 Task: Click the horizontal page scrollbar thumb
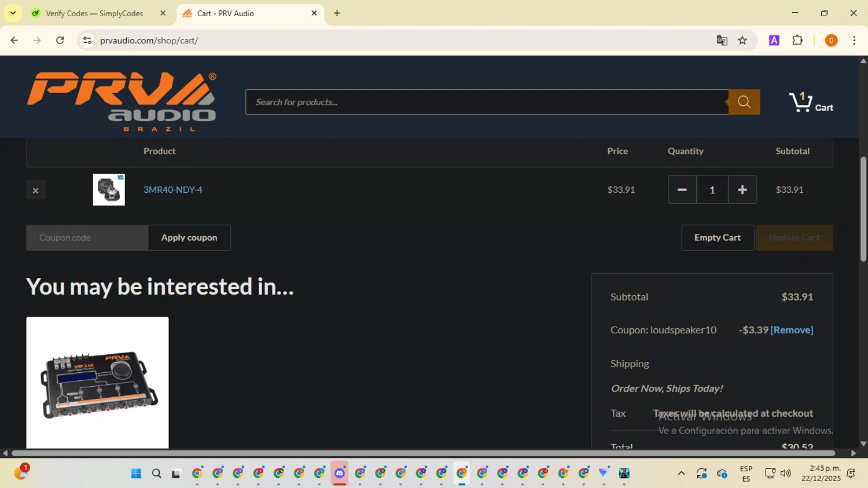pyautogui.click(x=423, y=453)
